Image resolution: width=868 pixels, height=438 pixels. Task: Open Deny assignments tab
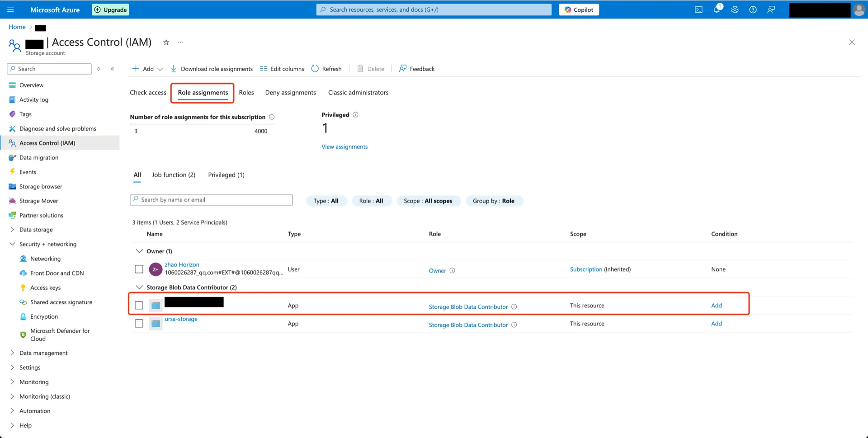291,93
